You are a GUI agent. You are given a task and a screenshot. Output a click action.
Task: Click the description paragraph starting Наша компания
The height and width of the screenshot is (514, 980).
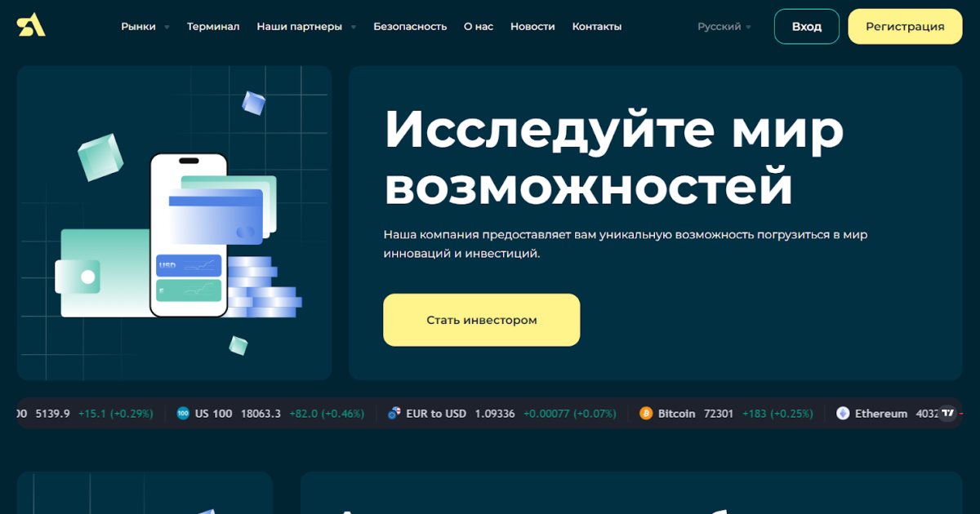click(x=626, y=244)
